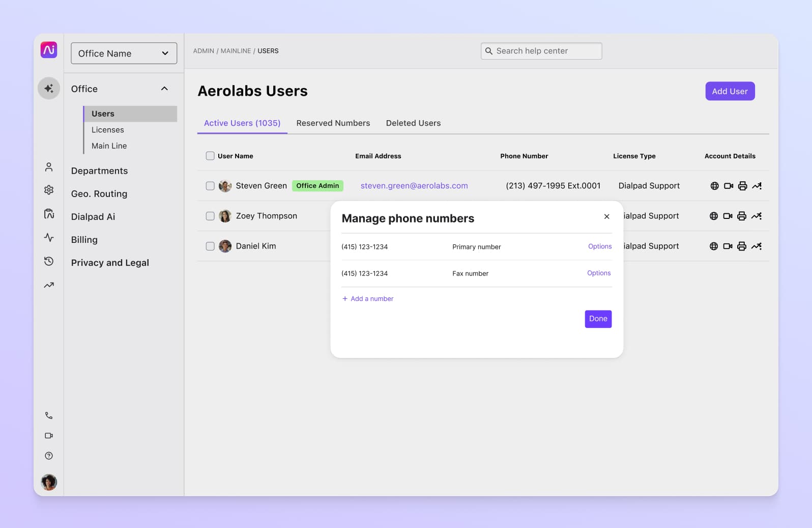
Task: Check the box next to Steven Green
Action: [210, 186]
